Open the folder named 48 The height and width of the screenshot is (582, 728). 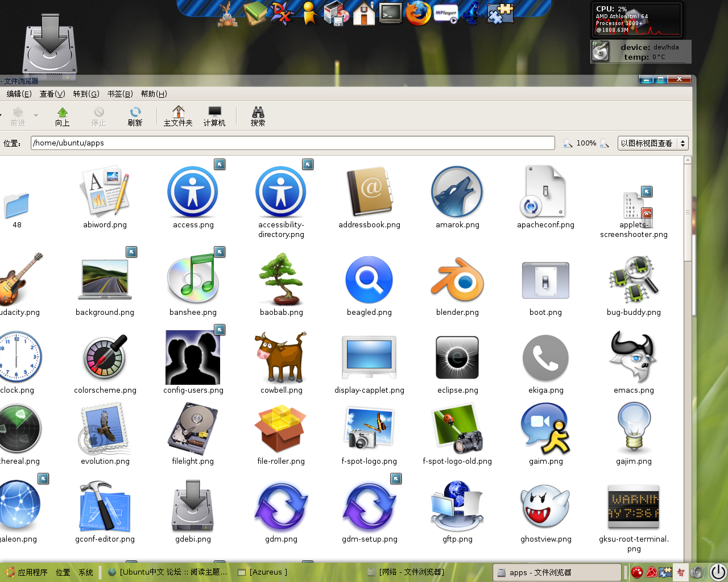(16, 206)
